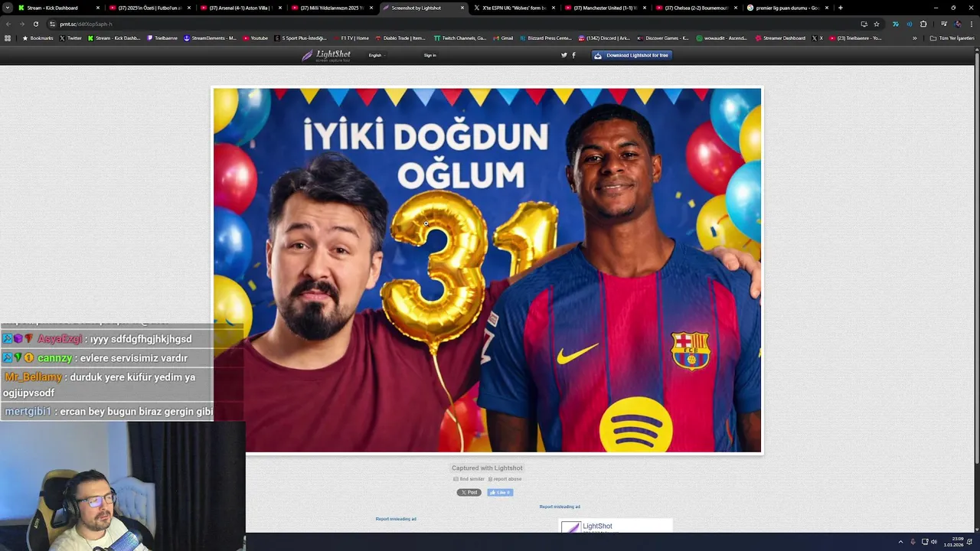Open the media control icon in toolbar
Screen dimensions: 980x551
click(x=944, y=24)
